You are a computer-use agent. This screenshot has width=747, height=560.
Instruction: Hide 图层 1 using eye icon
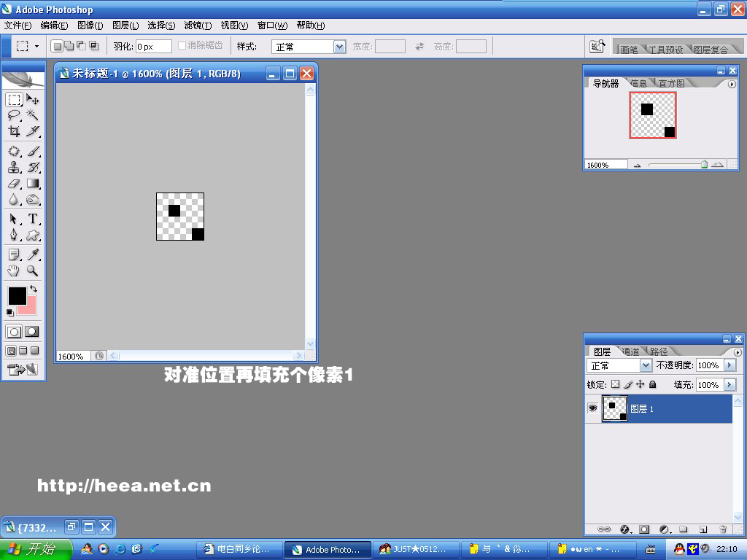coord(592,409)
